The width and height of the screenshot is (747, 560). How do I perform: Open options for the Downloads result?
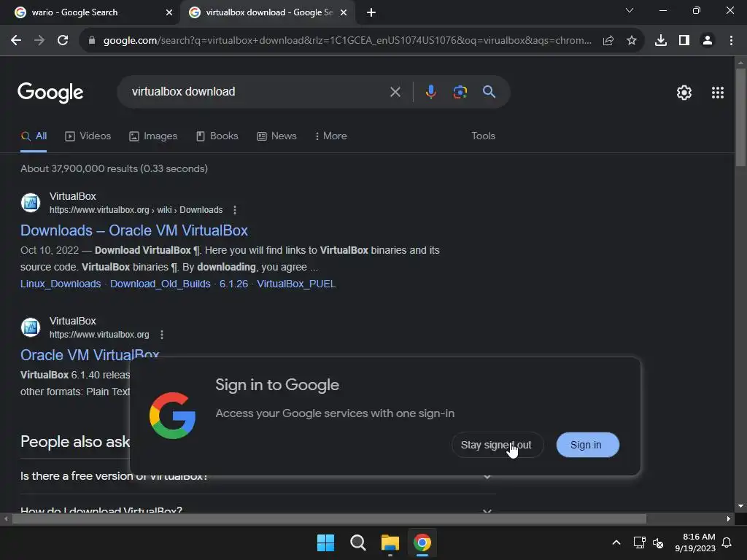(x=235, y=210)
